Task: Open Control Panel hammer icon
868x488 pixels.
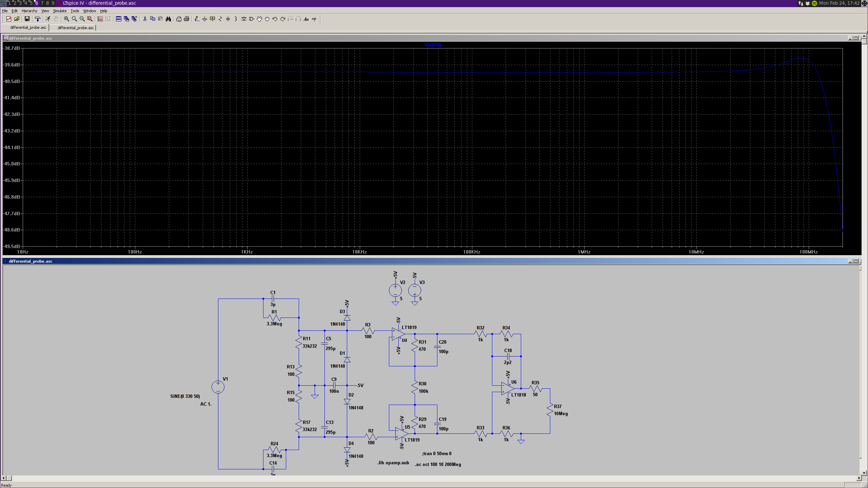Action: point(38,19)
